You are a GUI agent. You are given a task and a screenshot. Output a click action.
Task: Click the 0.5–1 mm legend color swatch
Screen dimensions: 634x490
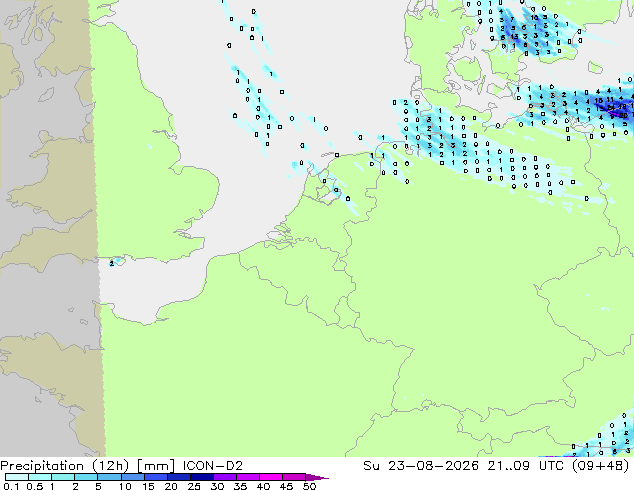tap(40, 477)
